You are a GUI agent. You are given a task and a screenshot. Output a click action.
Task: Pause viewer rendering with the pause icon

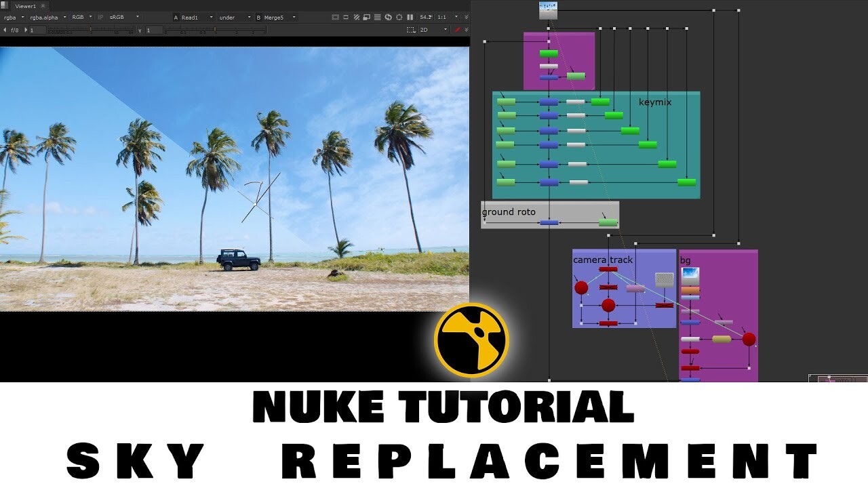click(x=410, y=17)
